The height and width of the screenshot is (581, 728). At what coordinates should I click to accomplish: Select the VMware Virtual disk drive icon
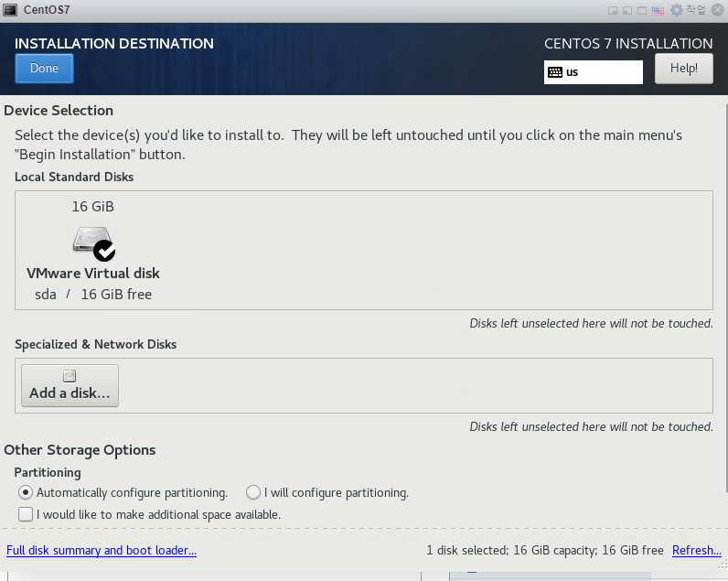coord(94,242)
